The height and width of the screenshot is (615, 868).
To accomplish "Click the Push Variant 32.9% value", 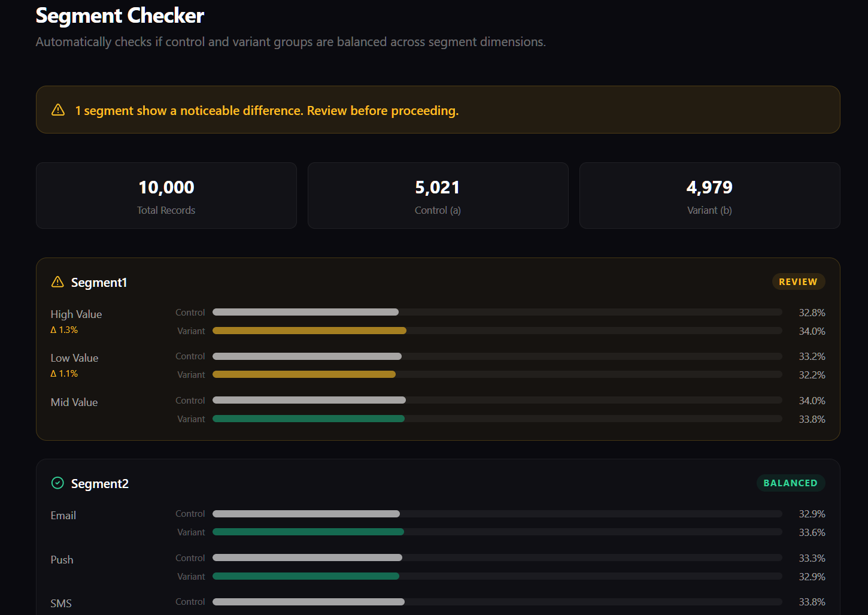I will tap(812, 577).
